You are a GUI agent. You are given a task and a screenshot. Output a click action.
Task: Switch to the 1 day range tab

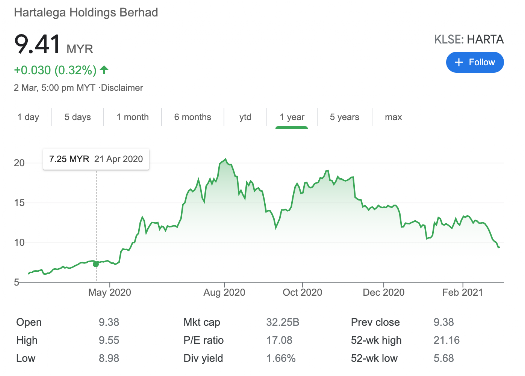(28, 117)
